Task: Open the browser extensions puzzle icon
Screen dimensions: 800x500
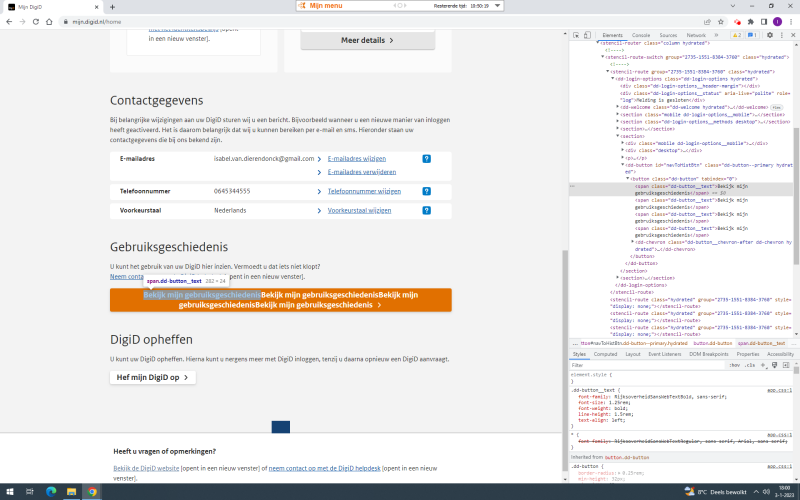Action: tap(750, 21)
